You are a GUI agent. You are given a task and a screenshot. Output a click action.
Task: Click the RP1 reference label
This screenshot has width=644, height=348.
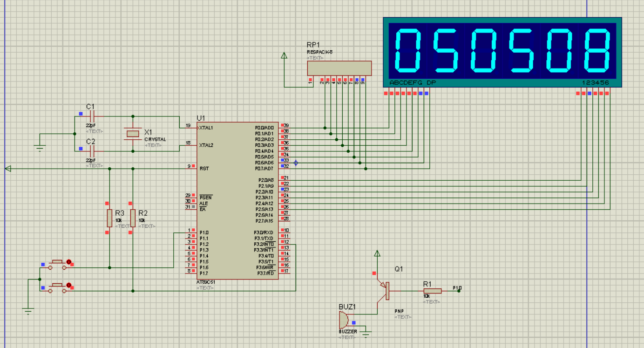(x=313, y=45)
